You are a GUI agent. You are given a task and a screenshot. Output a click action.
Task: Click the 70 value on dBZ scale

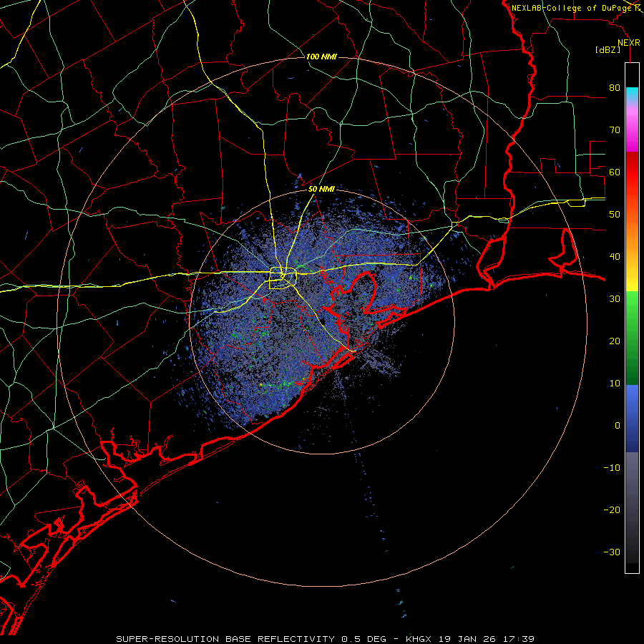pos(615,130)
